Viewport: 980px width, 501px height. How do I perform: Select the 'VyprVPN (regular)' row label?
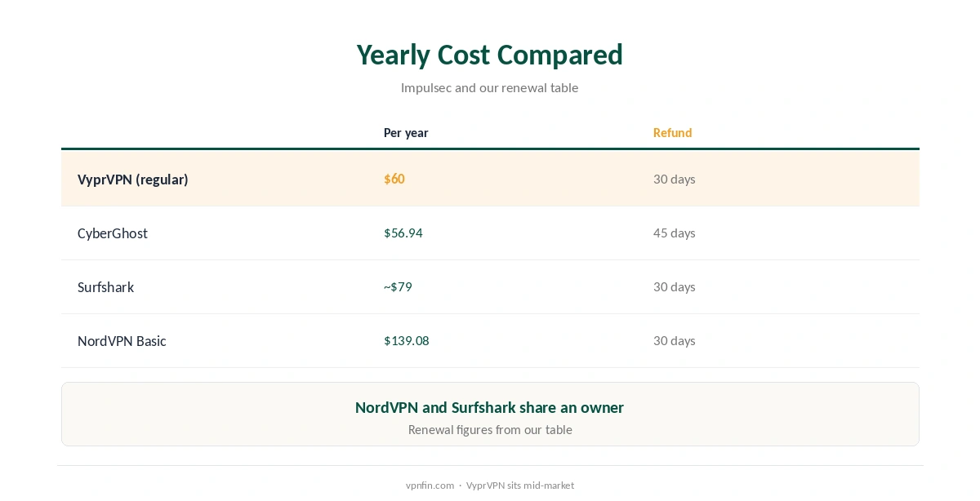(133, 179)
